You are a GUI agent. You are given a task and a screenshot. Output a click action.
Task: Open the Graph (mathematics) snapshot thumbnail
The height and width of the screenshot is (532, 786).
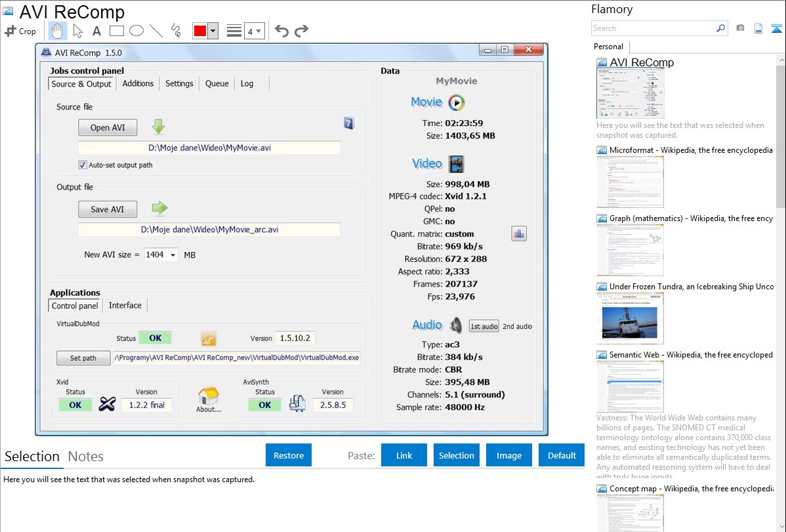pos(630,250)
